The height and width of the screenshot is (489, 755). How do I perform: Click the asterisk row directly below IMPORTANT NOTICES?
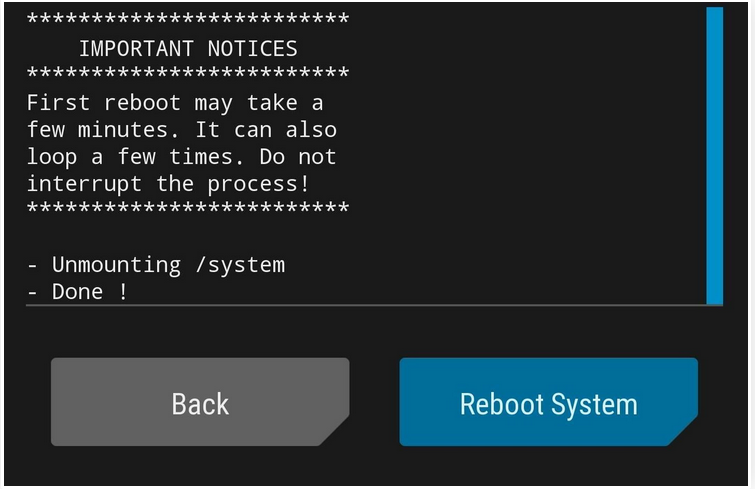[188, 74]
